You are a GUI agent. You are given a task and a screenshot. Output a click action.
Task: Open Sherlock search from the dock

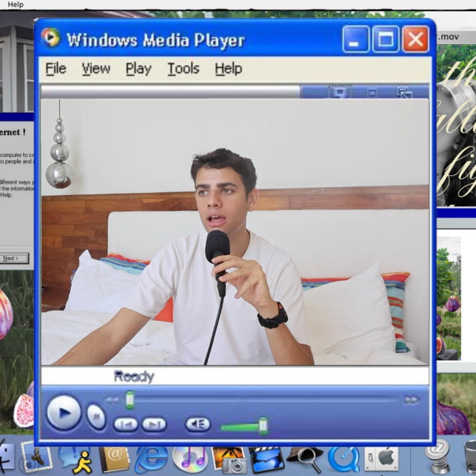(x=305, y=460)
